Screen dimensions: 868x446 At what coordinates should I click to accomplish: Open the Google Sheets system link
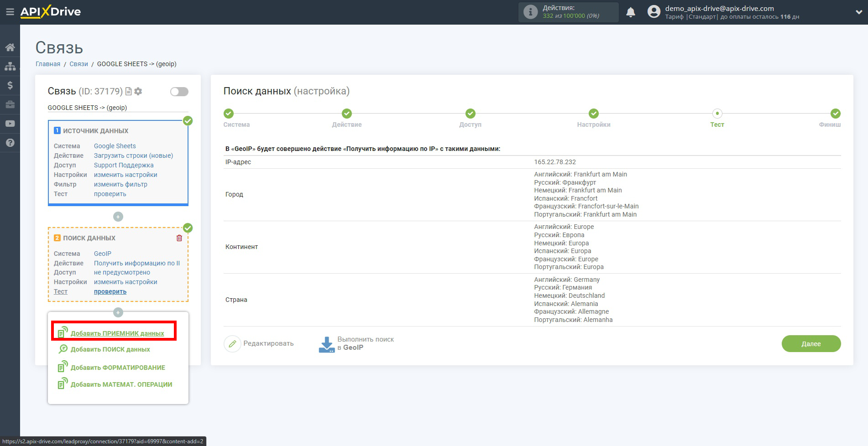[x=115, y=146]
